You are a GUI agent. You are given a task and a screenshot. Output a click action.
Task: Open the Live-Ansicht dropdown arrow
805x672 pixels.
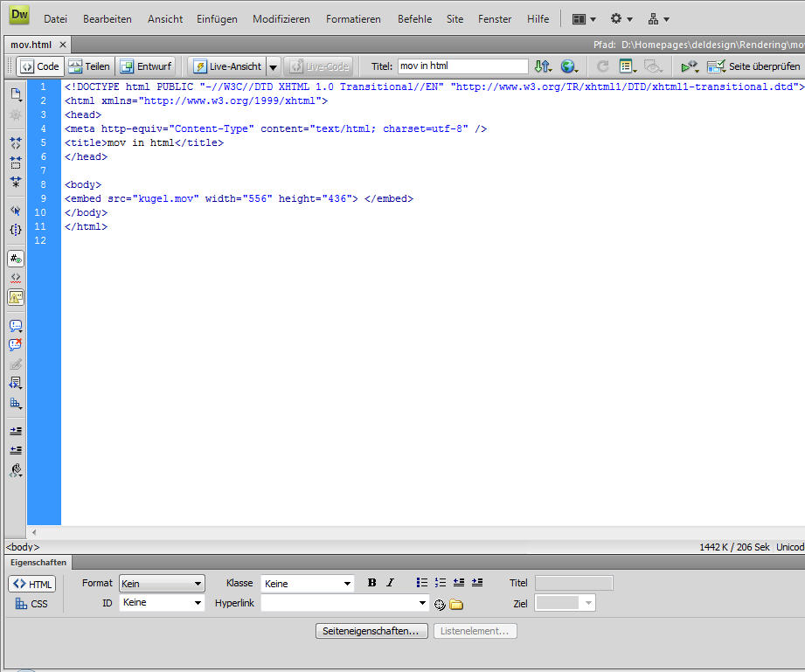(x=273, y=66)
